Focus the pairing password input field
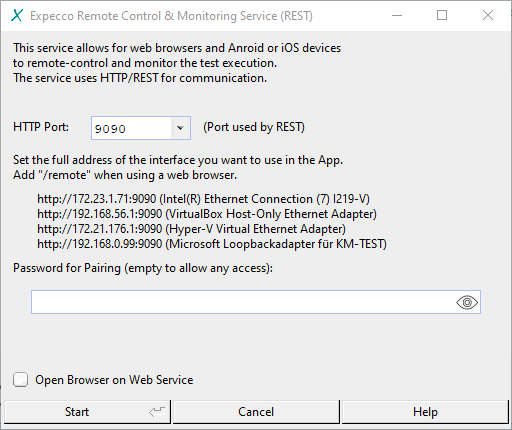The image size is (512, 430). coord(256,302)
